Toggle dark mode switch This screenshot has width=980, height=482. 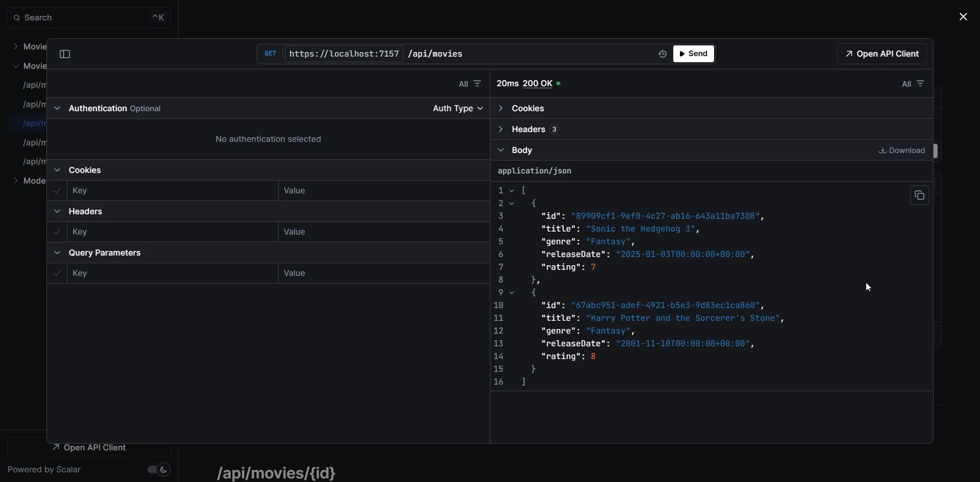(x=158, y=470)
